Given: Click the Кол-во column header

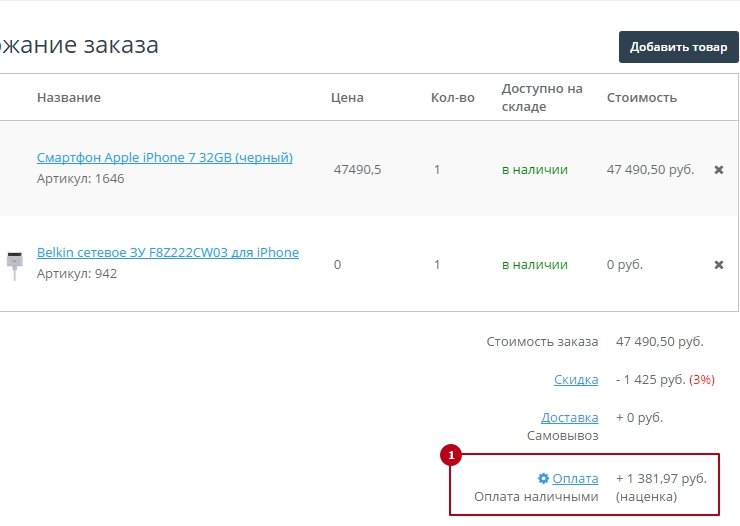Looking at the screenshot, I should click(452, 97).
